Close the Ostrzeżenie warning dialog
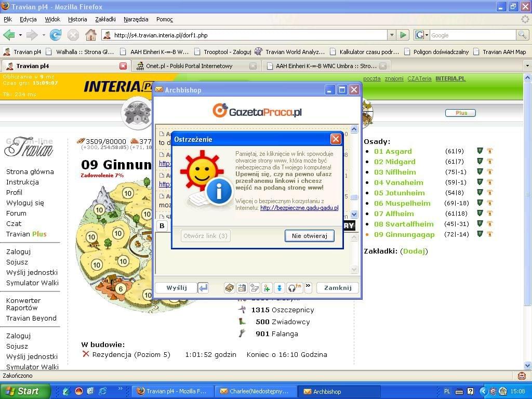 coord(336,139)
